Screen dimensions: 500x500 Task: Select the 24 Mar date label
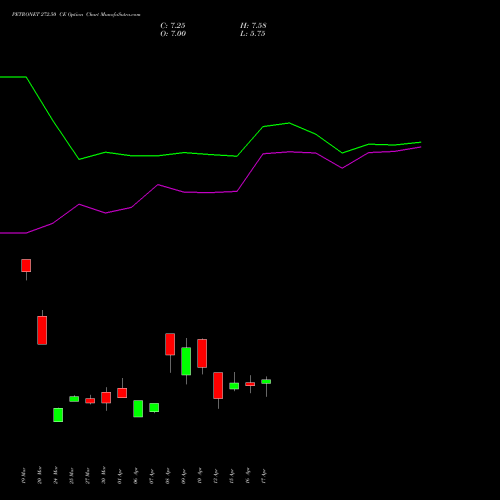point(55,475)
